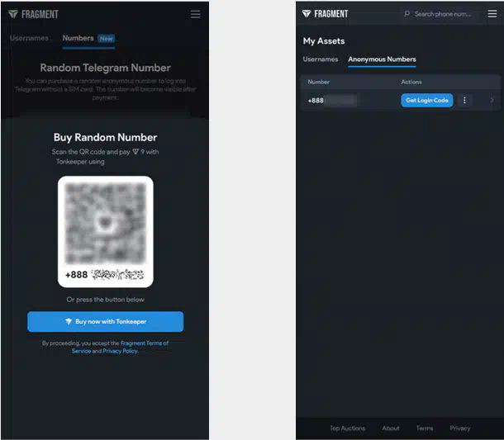Click the Actions column header

pos(411,82)
